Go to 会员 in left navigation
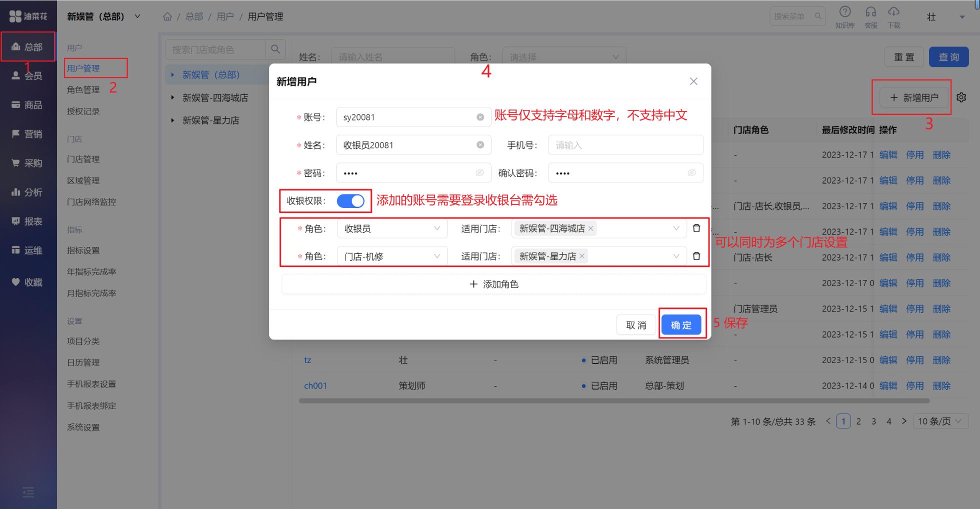 (28, 75)
